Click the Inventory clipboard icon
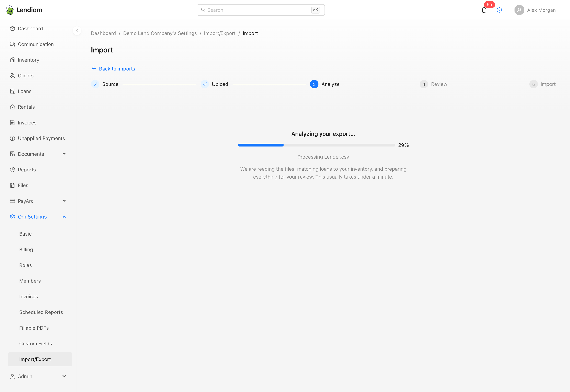This screenshot has height=392, width=570. (x=12, y=60)
